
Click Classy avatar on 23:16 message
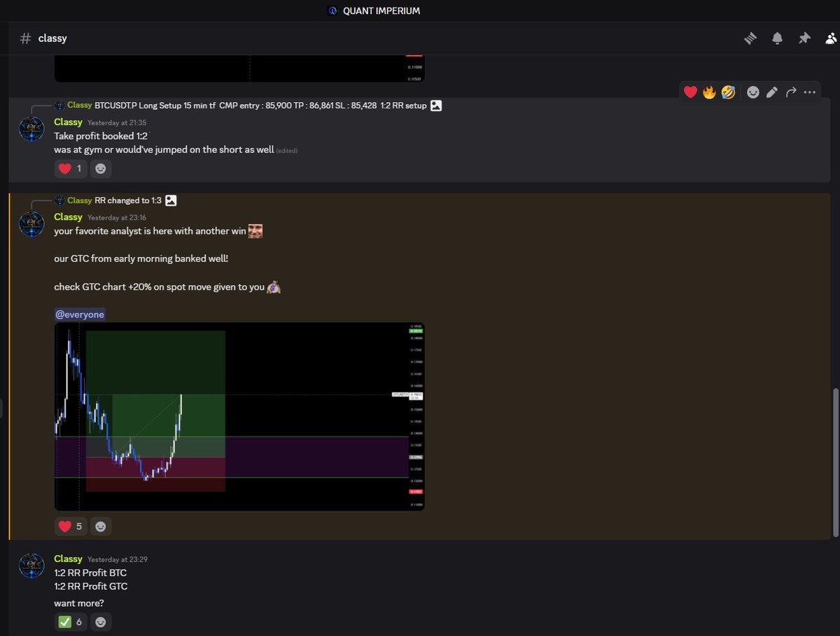(x=31, y=225)
